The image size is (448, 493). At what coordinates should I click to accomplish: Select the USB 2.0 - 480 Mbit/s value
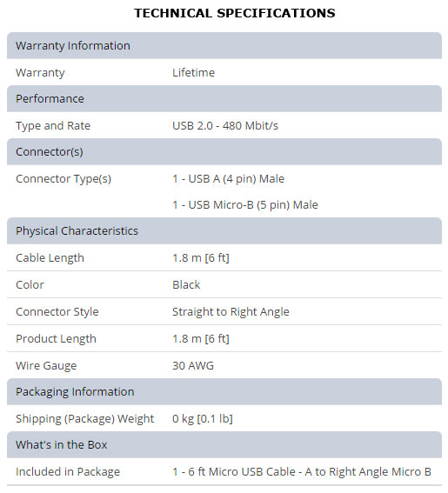225,126
